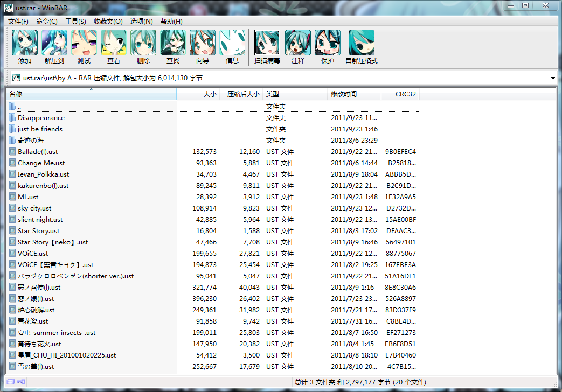The width and height of the screenshot is (562, 392).
Task: Select the VOiCE.ust file
Action: pos(213,254)
